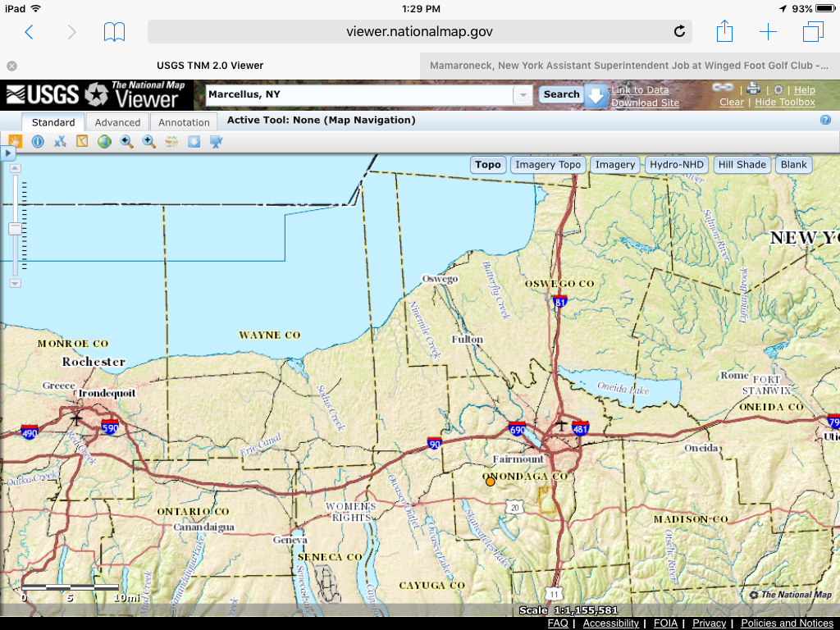840x630 pixels.
Task: Click the zoom level slider handle
Action: [x=15, y=229]
